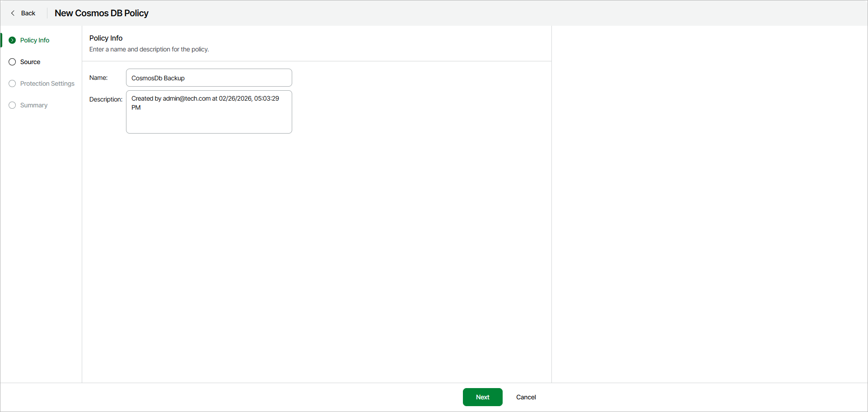
Task: Click inside the Description text area
Action: (x=209, y=112)
